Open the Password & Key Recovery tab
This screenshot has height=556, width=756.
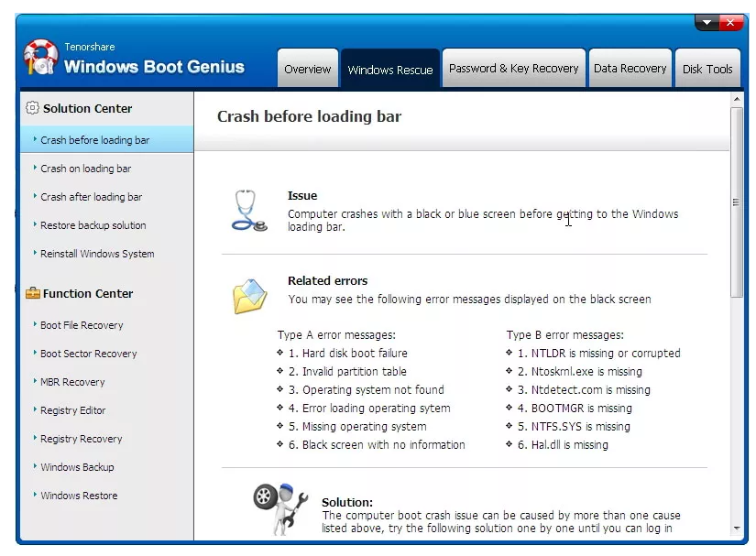click(513, 69)
